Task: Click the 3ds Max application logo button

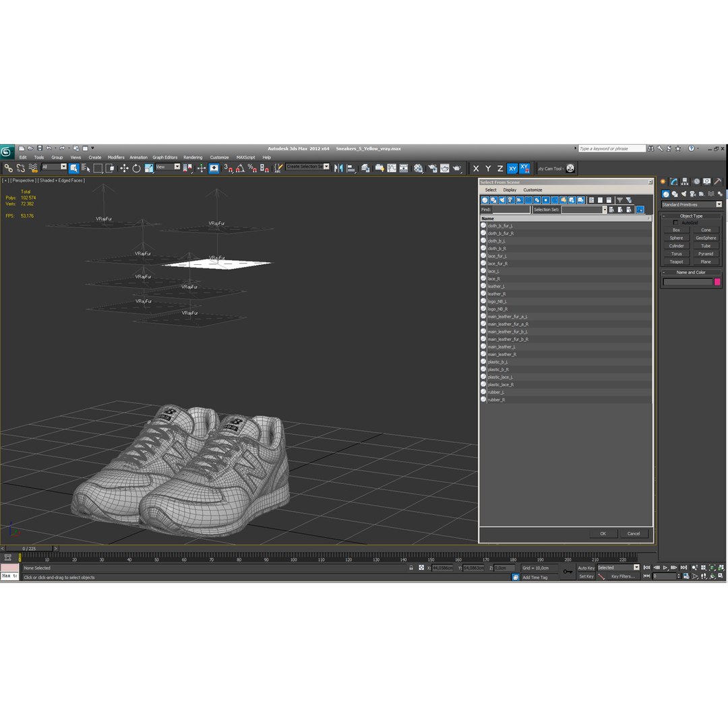Action: pyautogui.click(x=7, y=152)
